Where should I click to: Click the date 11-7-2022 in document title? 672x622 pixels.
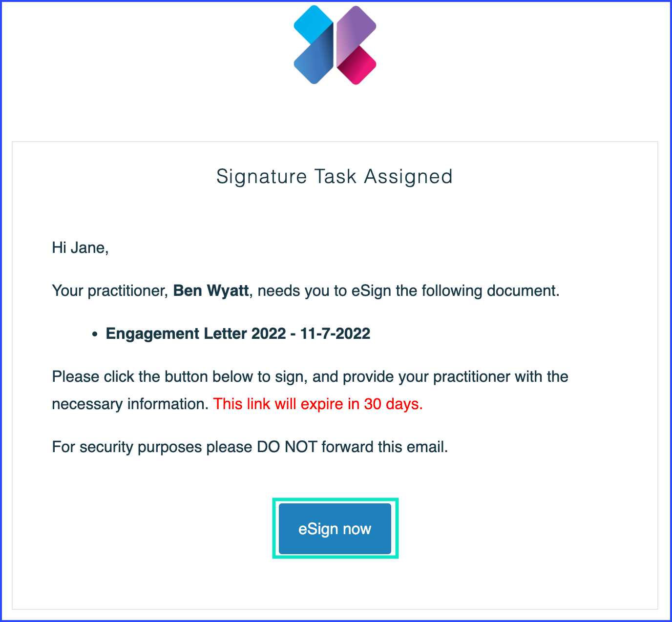point(335,334)
